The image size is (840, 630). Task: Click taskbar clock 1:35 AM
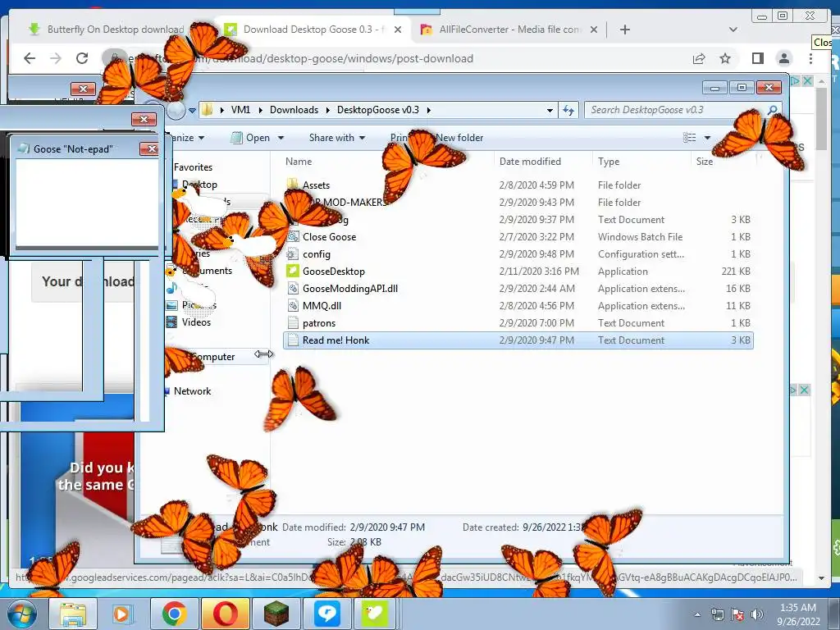[x=798, y=608]
